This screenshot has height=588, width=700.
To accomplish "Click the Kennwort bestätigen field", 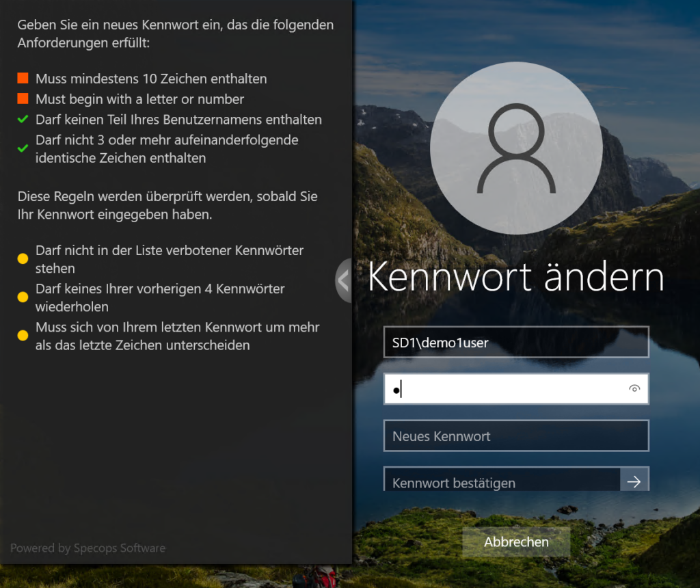I will 502,481.
